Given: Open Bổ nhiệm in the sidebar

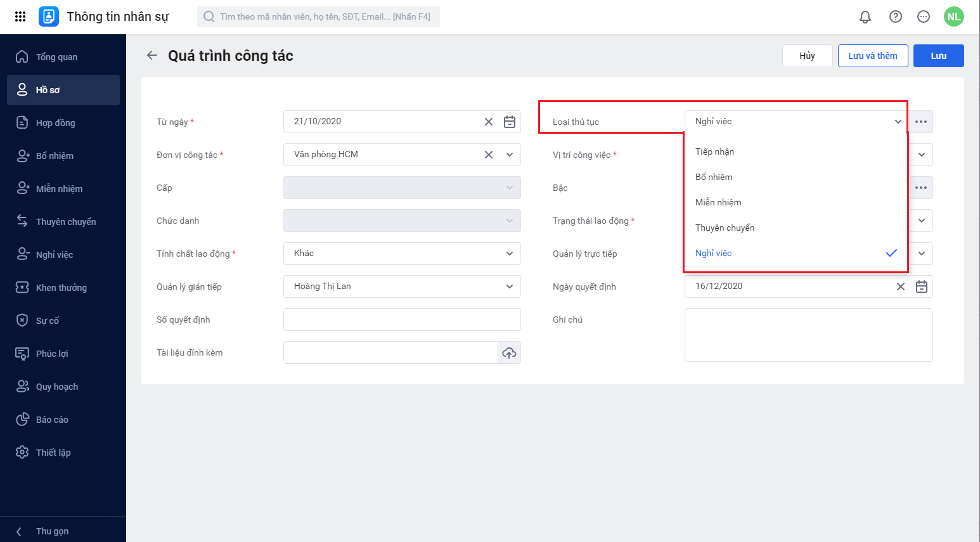Looking at the screenshot, I should pos(63,156).
